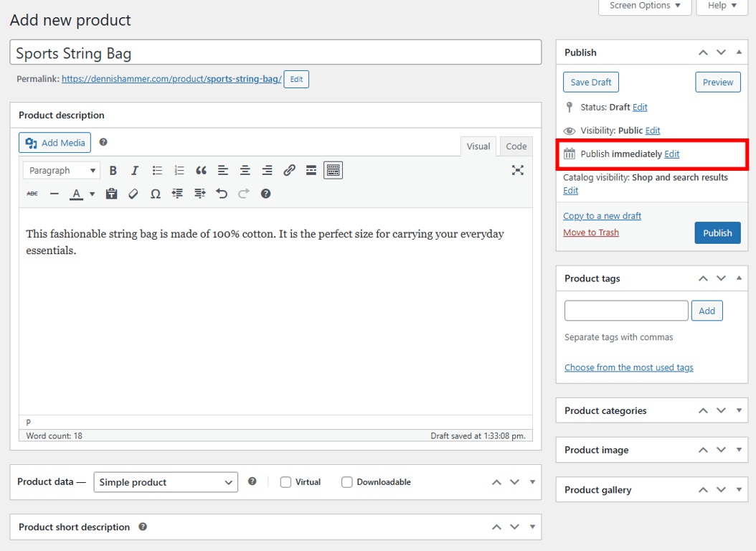756x551 pixels.
Task: Open the product type dropdown showing Simple product
Action: (x=166, y=481)
